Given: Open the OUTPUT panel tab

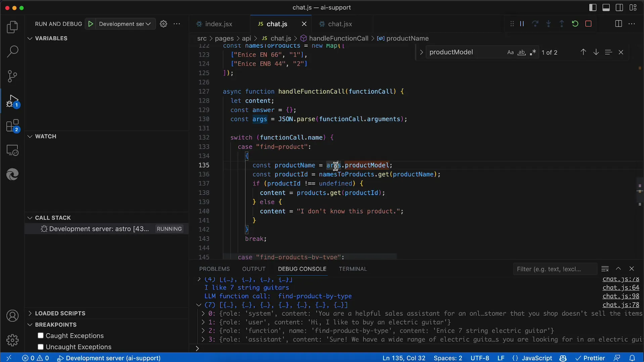Looking at the screenshot, I should (254, 269).
